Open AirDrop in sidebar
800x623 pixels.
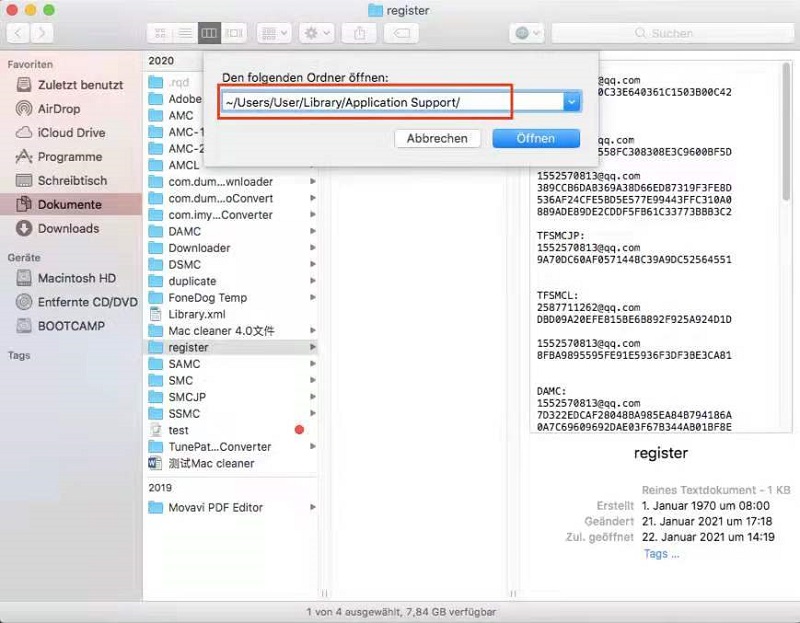tap(48, 109)
